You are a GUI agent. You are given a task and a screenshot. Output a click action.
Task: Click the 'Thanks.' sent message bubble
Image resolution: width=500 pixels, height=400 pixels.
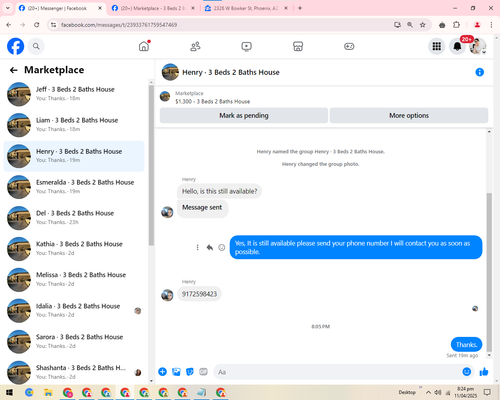(466, 345)
